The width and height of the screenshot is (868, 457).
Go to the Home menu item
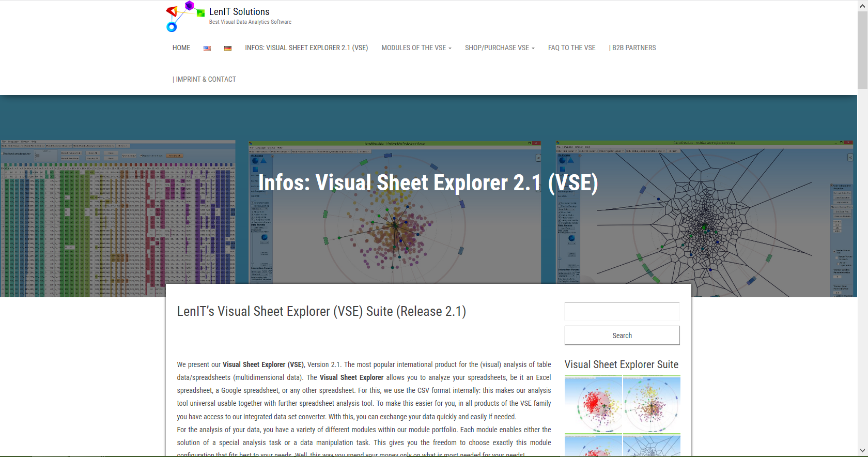coord(181,48)
